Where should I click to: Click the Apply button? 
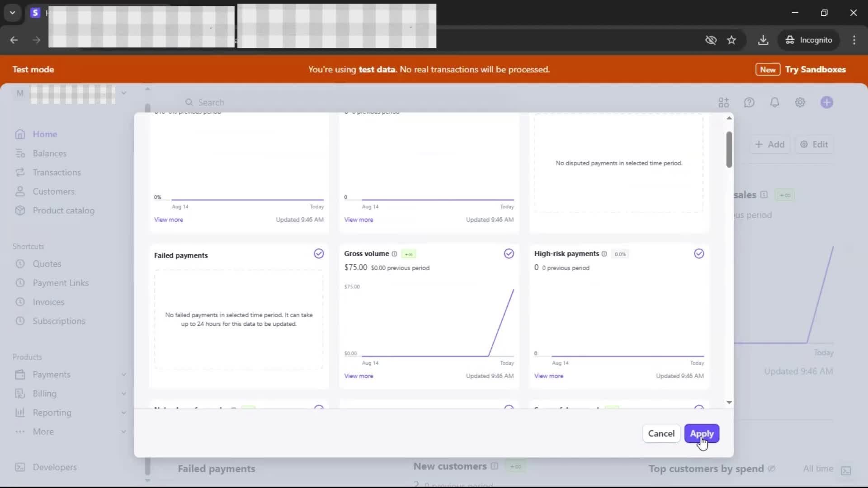(x=701, y=433)
